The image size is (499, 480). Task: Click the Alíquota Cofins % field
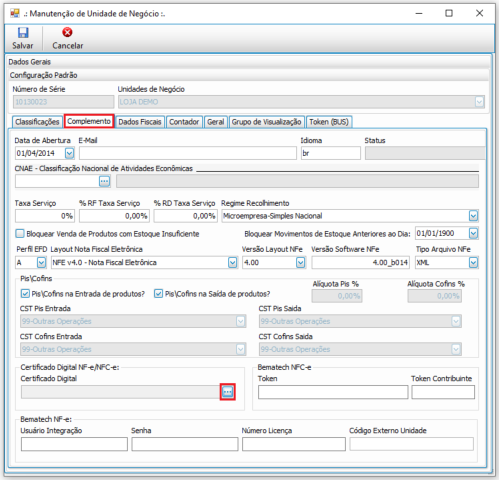click(435, 296)
